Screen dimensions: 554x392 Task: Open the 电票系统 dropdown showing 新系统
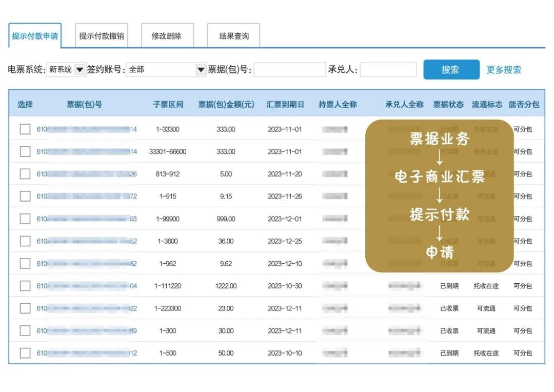click(x=66, y=69)
